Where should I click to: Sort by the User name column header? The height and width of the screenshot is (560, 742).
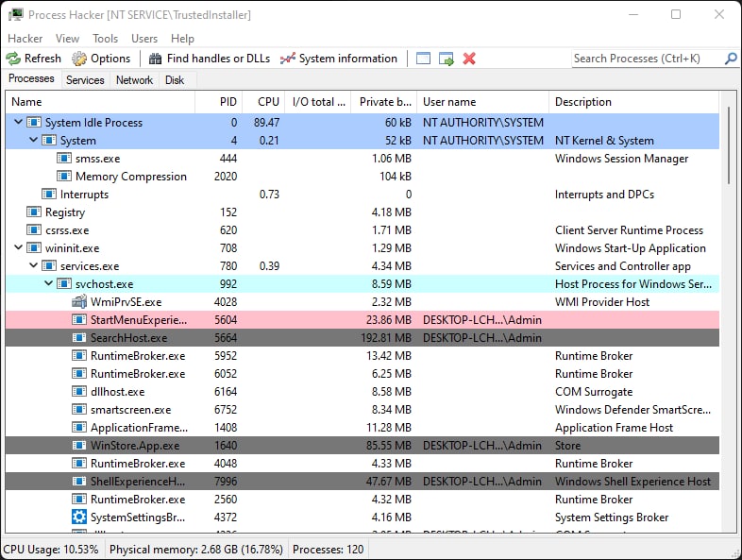[x=482, y=102]
